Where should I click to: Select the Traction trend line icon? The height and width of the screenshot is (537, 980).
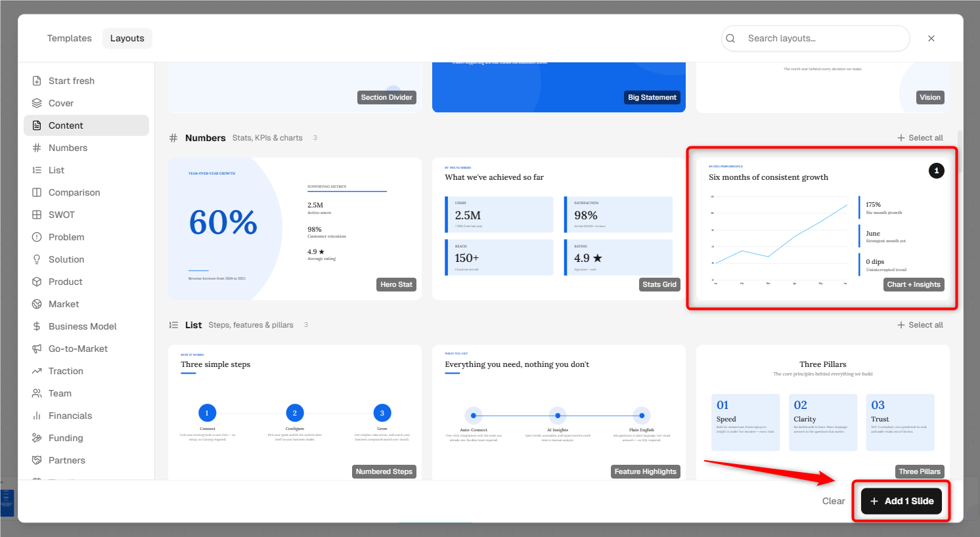coord(37,371)
